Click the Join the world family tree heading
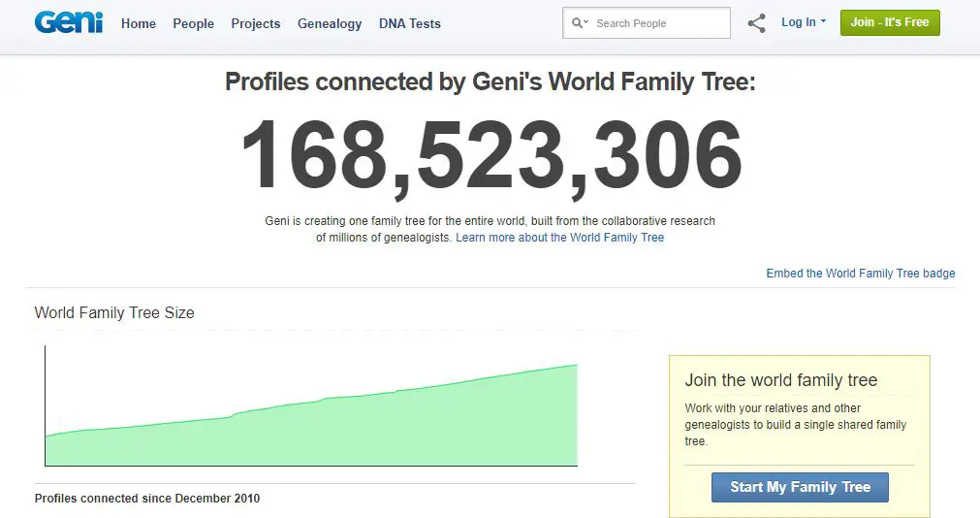 coord(780,380)
